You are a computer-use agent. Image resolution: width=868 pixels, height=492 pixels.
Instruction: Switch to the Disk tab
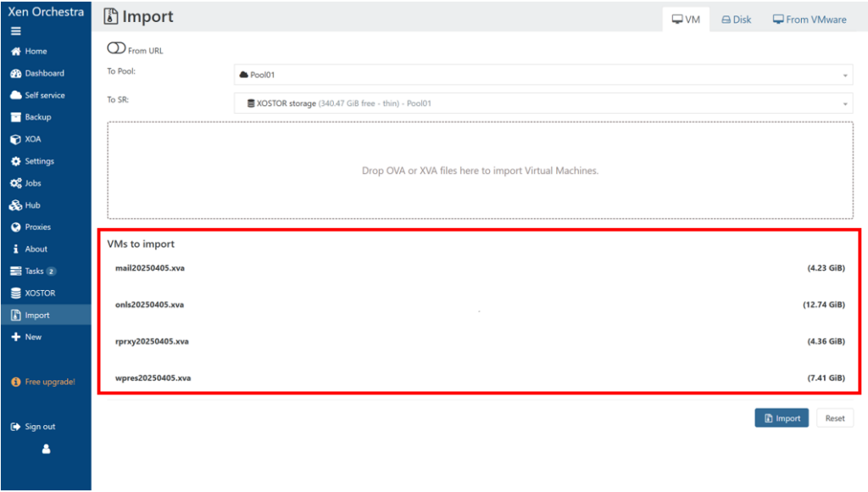pyautogui.click(x=736, y=20)
